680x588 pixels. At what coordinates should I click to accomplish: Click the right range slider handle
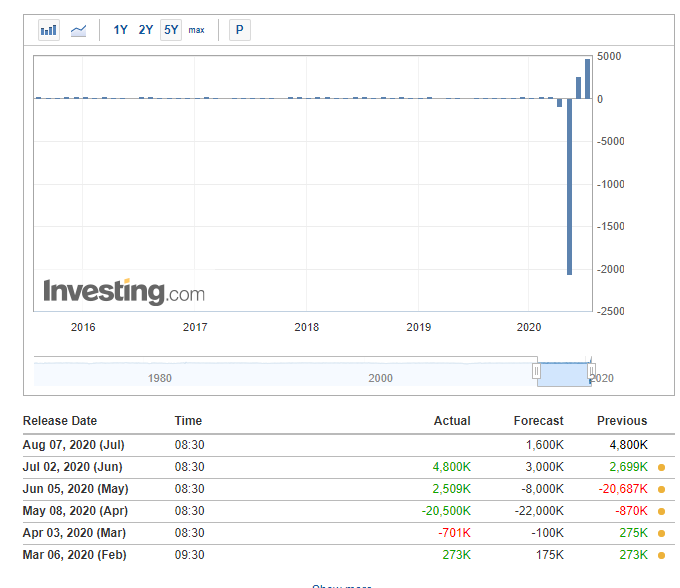591,371
